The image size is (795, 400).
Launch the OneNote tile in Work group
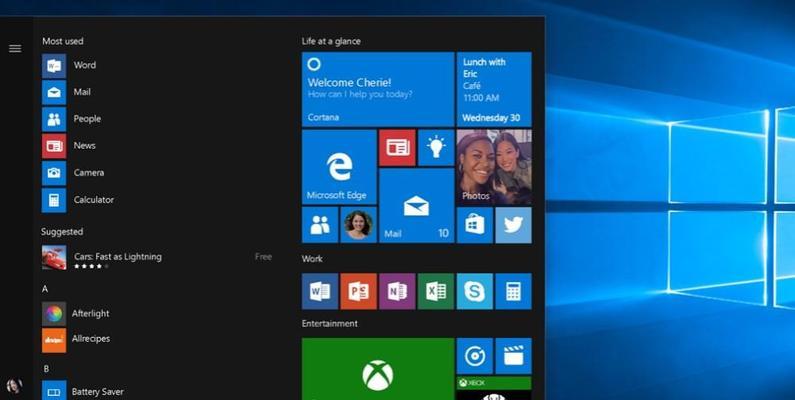click(398, 292)
